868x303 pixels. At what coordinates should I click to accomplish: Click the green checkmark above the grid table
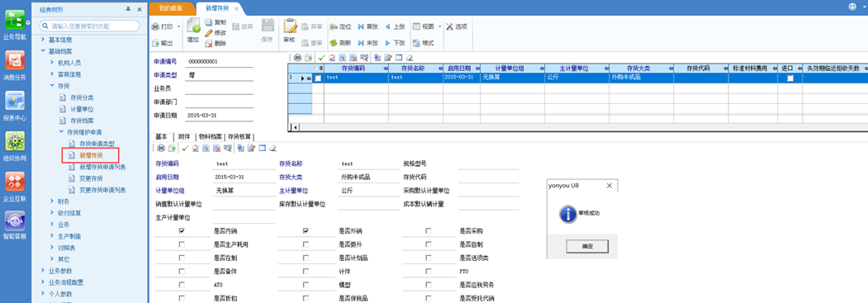click(321, 57)
